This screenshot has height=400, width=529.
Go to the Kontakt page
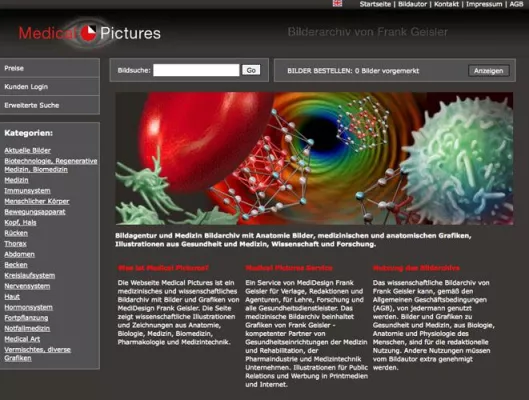[x=446, y=4]
